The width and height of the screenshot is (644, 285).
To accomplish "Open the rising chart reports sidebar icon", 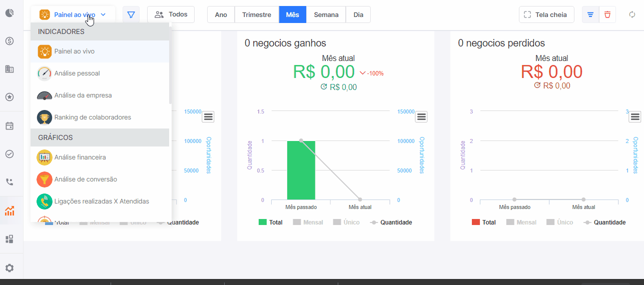I will (10, 210).
